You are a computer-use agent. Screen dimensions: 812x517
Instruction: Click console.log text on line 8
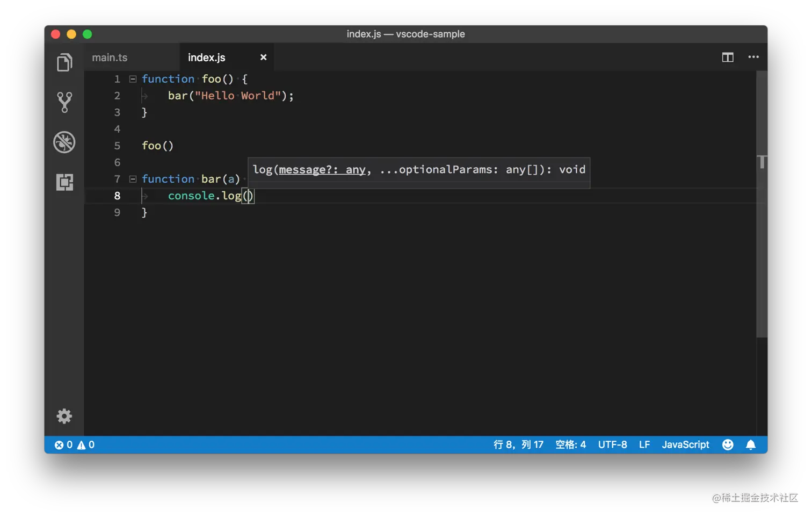[x=205, y=196]
